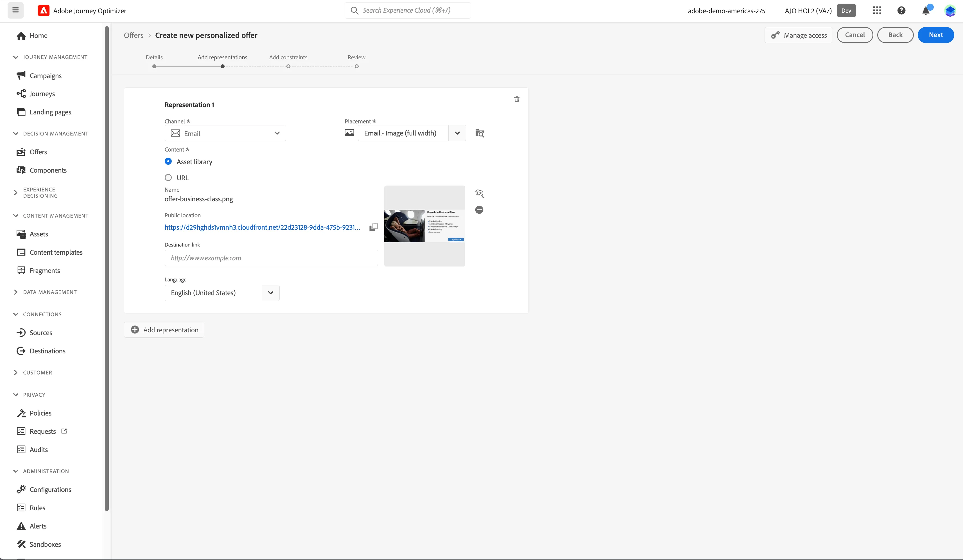963x560 pixels.
Task: Cancel the offer creation
Action: coord(855,35)
